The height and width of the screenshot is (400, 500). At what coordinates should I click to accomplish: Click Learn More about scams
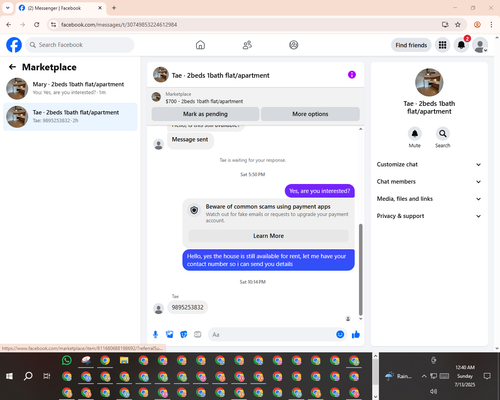[268, 236]
